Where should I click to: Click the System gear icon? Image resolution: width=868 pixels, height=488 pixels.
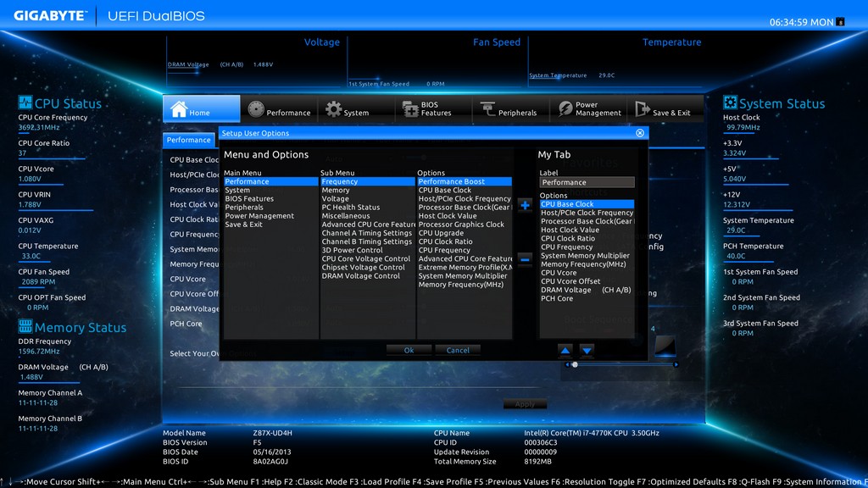[x=333, y=109]
